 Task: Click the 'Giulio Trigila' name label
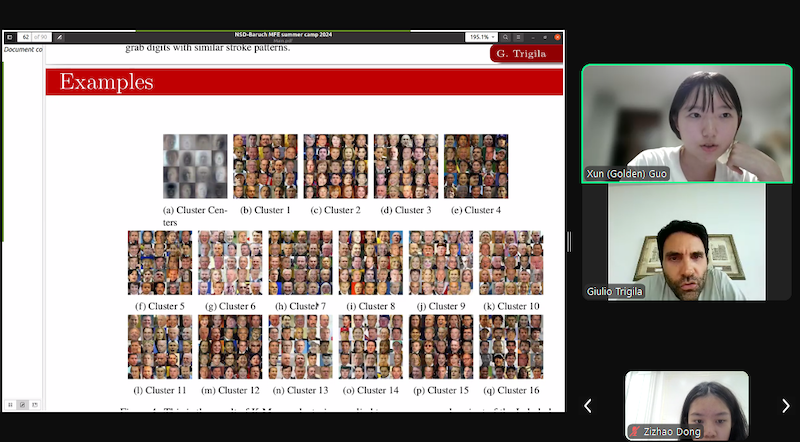click(x=614, y=291)
